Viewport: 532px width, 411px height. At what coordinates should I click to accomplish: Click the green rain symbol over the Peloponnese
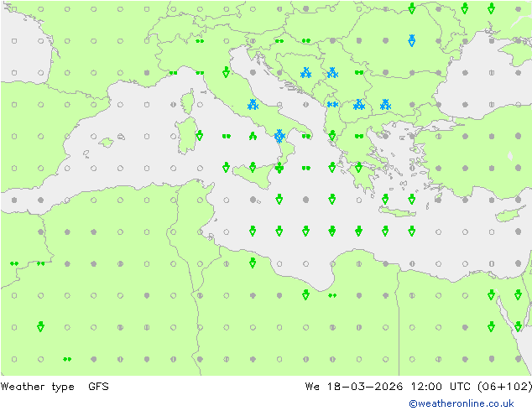(x=358, y=167)
